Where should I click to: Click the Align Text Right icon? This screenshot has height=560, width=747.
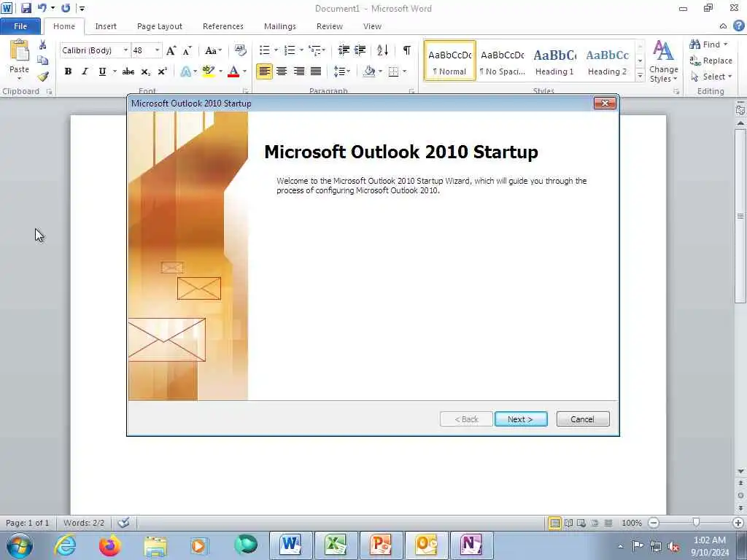[298, 71]
